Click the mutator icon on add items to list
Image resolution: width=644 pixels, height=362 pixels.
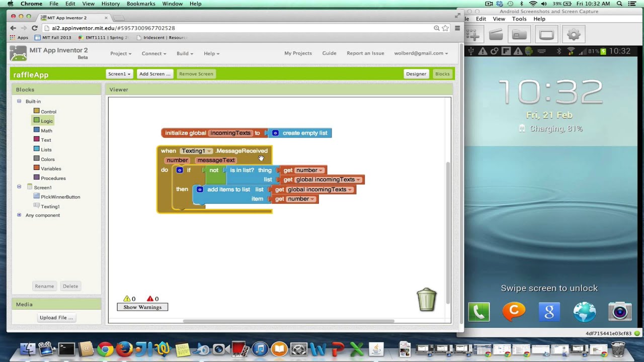(200, 190)
